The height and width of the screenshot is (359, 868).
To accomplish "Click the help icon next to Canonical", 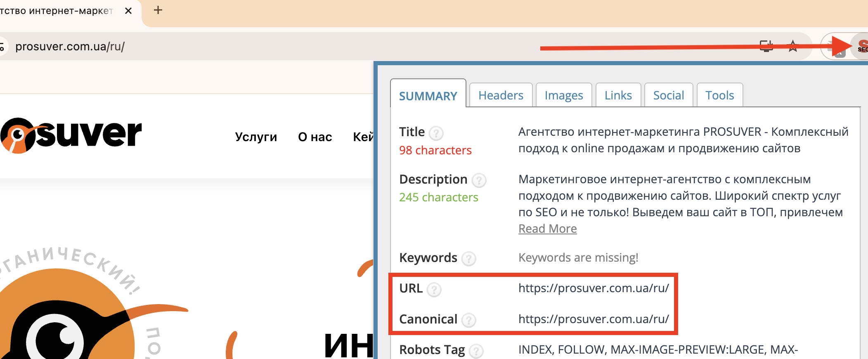I will (x=468, y=320).
